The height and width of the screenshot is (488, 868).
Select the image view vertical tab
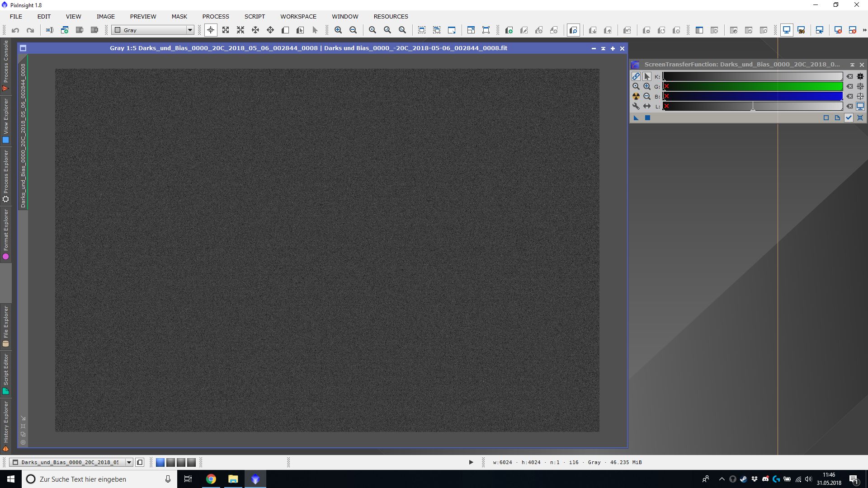23,133
